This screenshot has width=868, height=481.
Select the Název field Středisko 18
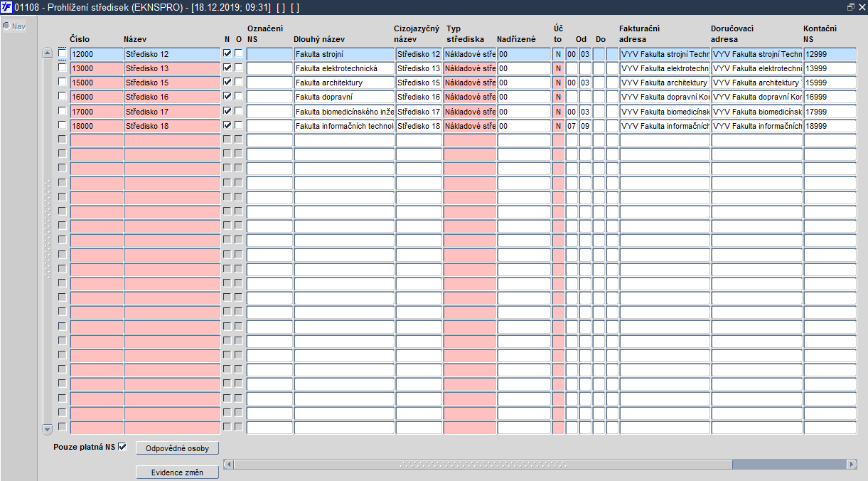(x=172, y=126)
